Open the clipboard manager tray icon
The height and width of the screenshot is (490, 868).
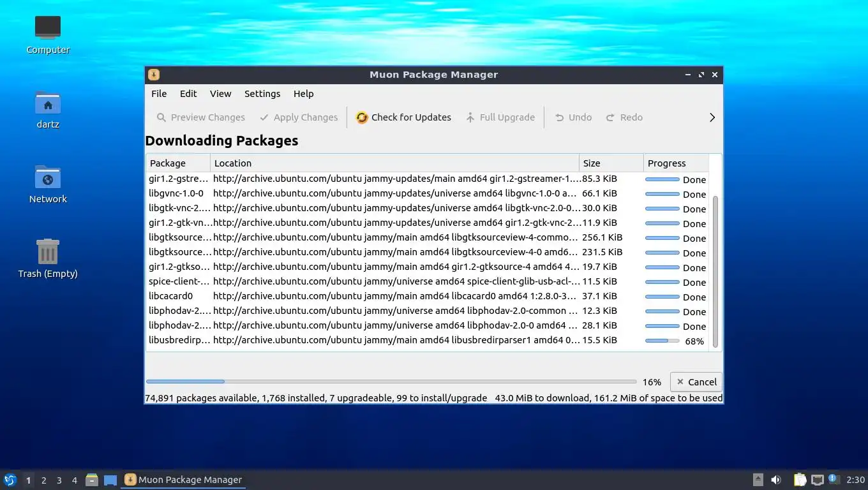[x=800, y=480]
